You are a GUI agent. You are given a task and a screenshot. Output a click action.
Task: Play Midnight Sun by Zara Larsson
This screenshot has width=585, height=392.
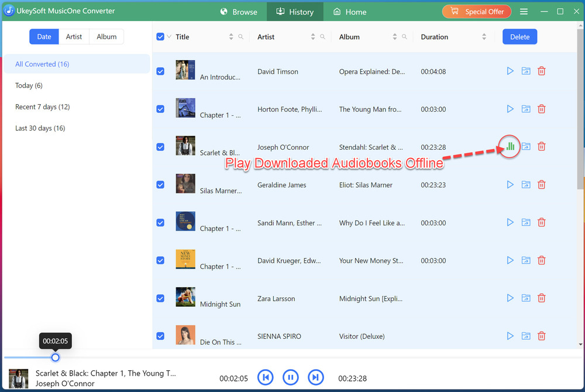510,298
